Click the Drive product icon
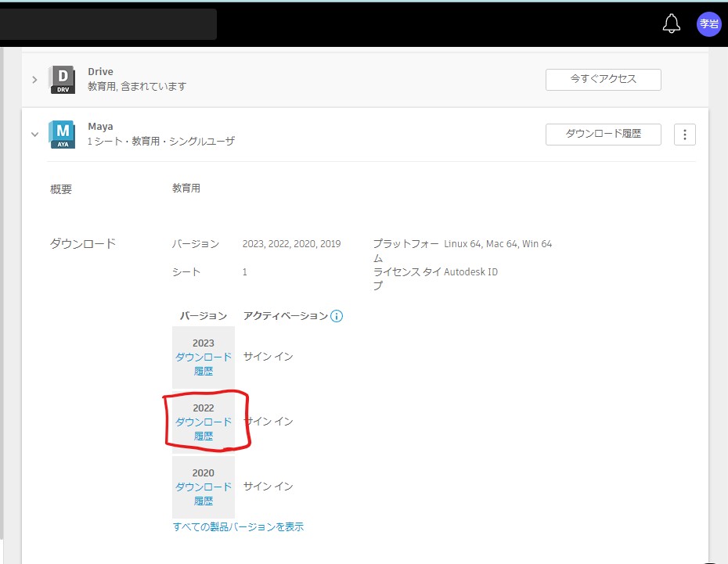The image size is (728, 564). [62, 80]
